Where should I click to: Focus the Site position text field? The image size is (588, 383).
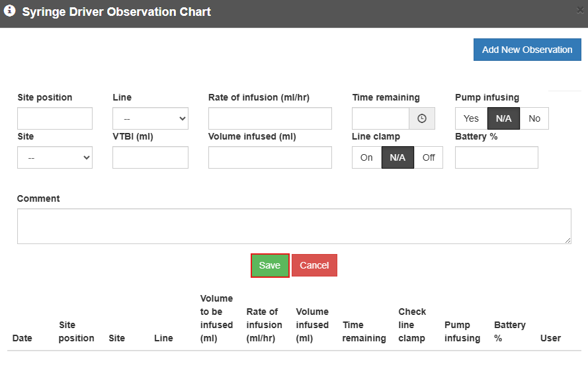click(x=55, y=118)
